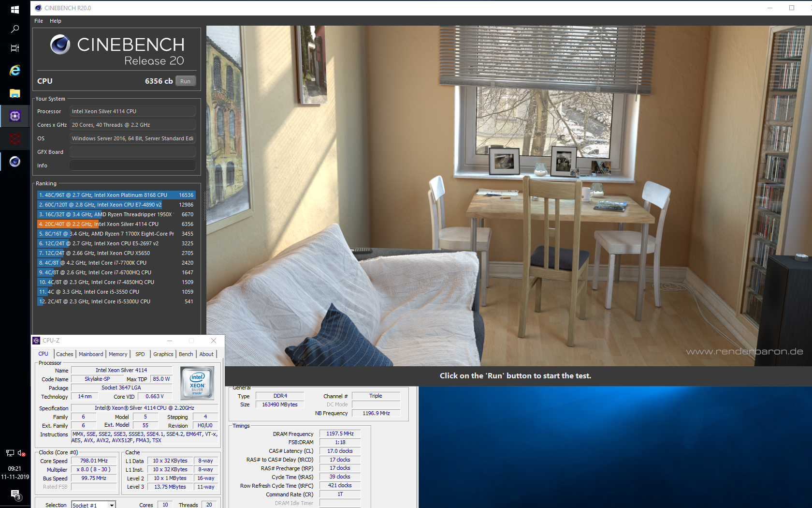Close the CPU-Z window
This screenshot has height=508, width=812.
click(x=214, y=341)
